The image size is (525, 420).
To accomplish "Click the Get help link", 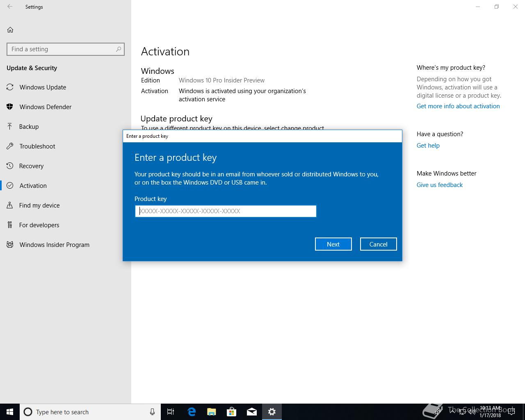I will pos(428,145).
